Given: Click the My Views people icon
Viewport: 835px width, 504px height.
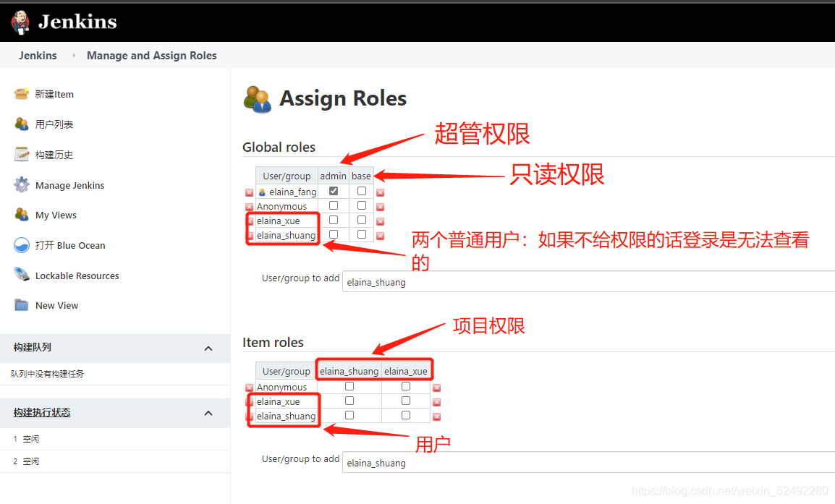Looking at the screenshot, I should [21, 215].
